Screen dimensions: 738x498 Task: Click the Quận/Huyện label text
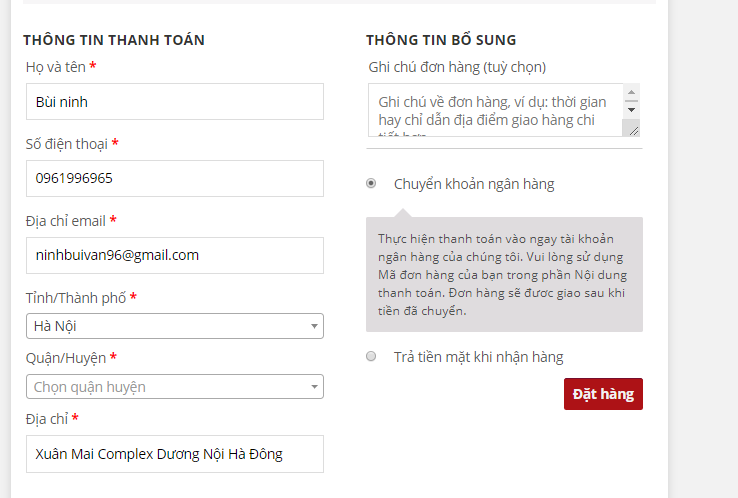(x=65, y=358)
